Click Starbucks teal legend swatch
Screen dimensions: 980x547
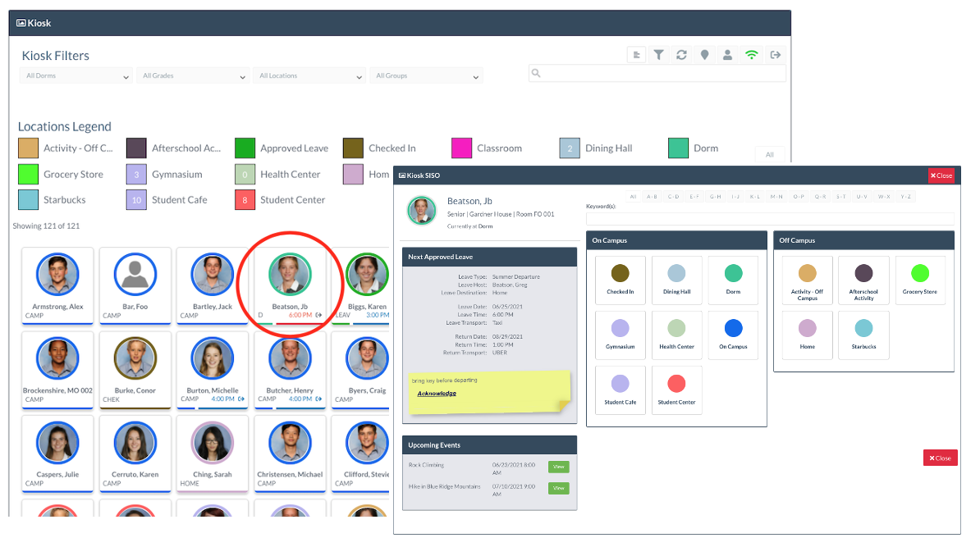tap(28, 200)
